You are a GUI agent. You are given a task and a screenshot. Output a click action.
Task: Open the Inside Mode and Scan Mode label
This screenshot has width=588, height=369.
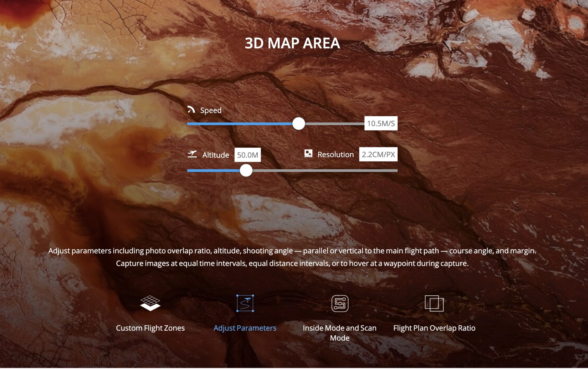click(x=340, y=333)
